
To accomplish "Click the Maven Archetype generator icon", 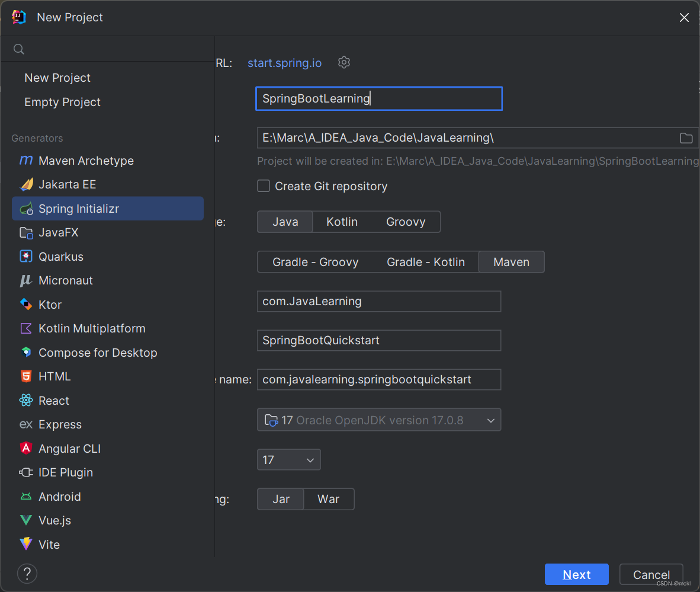I will coord(26,161).
